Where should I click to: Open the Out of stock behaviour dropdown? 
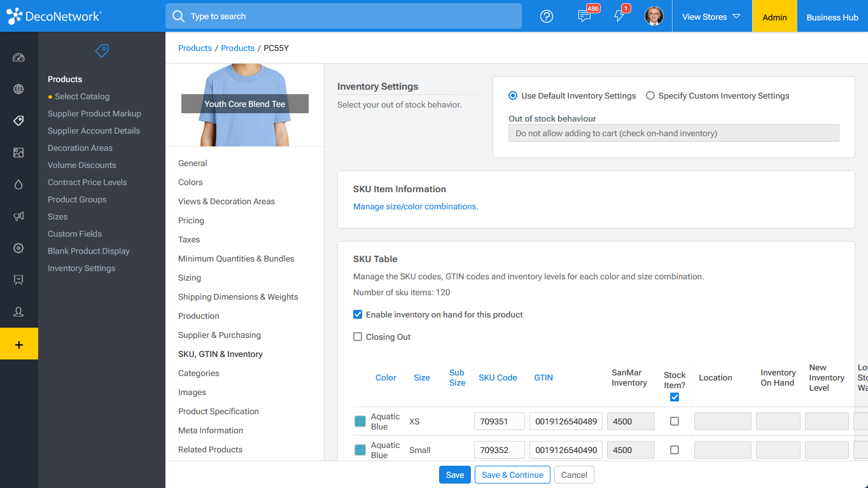pyautogui.click(x=673, y=133)
